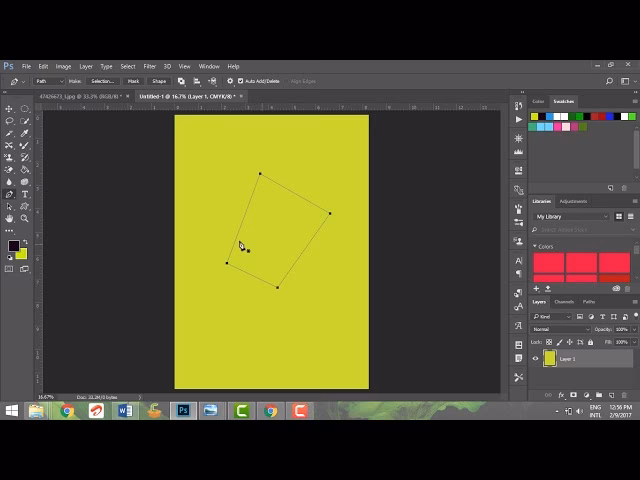Image resolution: width=640 pixels, height=480 pixels.
Task: Click the search magnifier icon
Action: click(609, 81)
